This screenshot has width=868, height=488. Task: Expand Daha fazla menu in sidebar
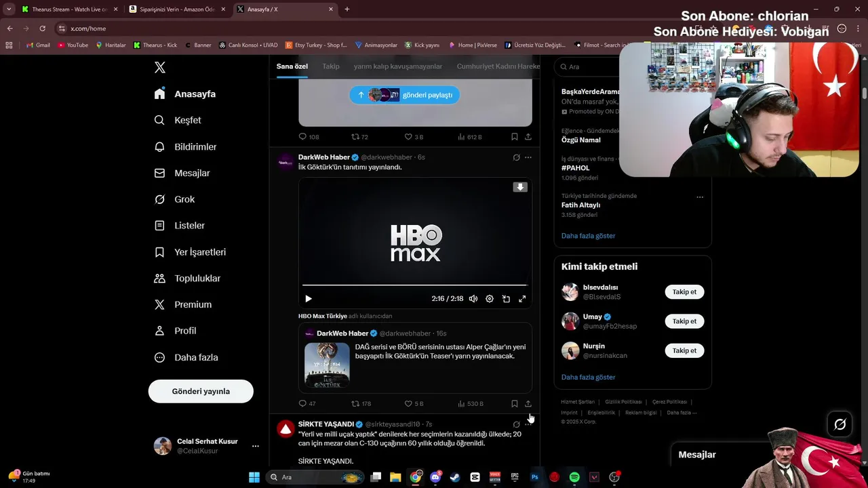(186, 357)
